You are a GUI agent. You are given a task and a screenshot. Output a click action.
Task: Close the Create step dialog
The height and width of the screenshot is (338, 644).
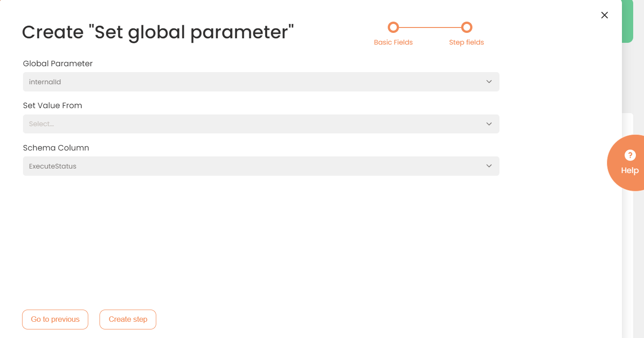tap(604, 15)
